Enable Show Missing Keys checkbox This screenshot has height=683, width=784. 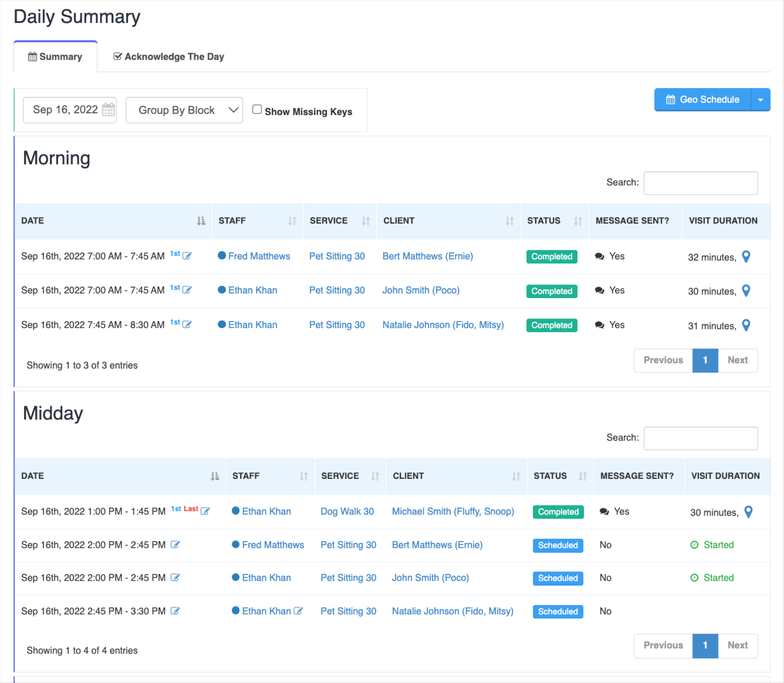pyautogui.click(x=257, y=109)
